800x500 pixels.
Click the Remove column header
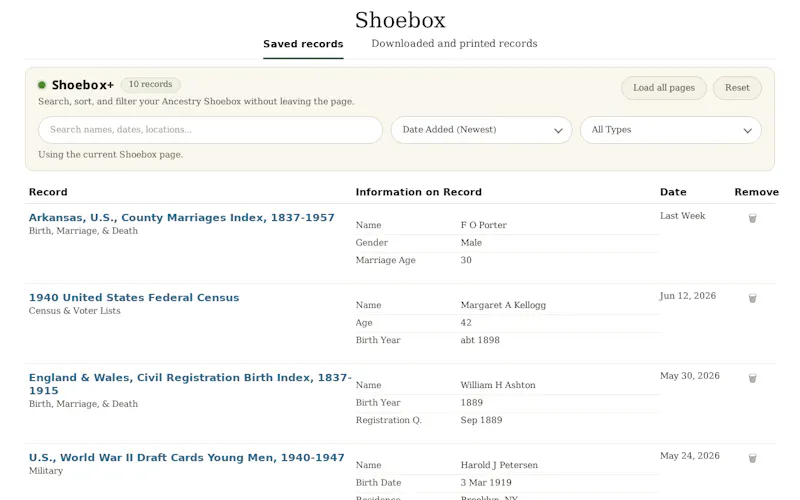756,192
